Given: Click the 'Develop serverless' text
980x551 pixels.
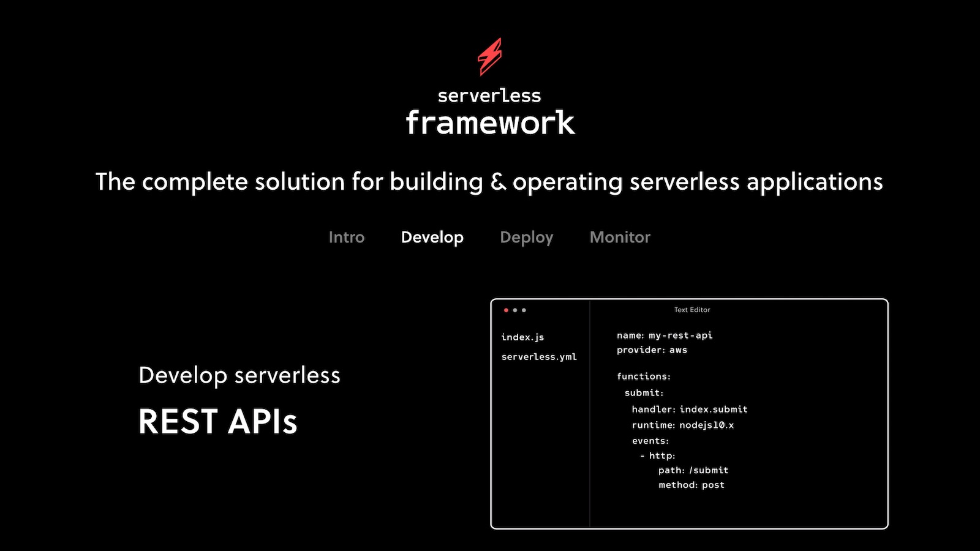Looking at the screenshot, I should pos(239,376).
